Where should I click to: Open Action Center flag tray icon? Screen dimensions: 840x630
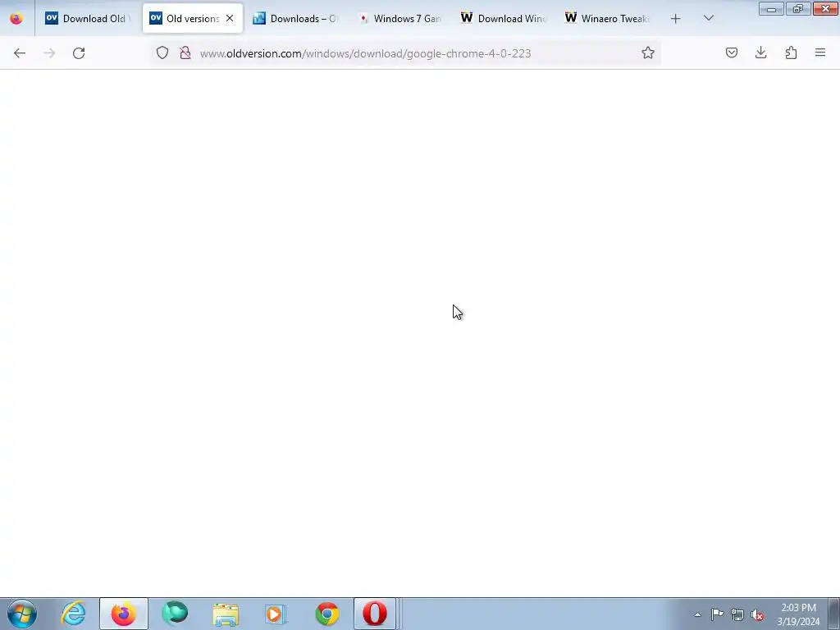click(x=717, y=614)
